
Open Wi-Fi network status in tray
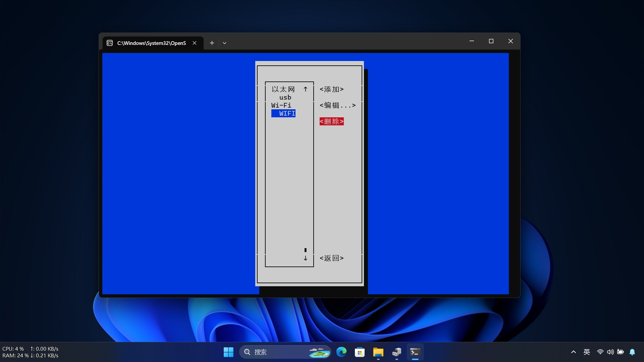pyautogui.click(x=600, y=352)
